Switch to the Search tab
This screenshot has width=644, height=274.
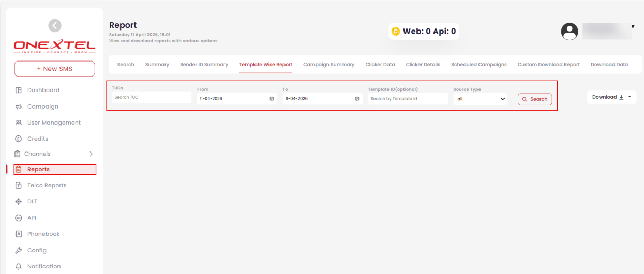(x=126, y=65)
